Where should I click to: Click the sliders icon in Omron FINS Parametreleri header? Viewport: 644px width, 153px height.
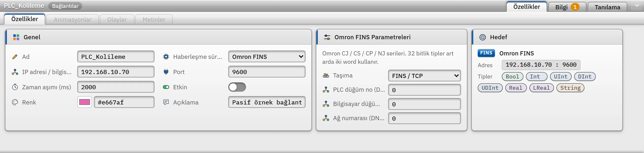click(327, 37)
